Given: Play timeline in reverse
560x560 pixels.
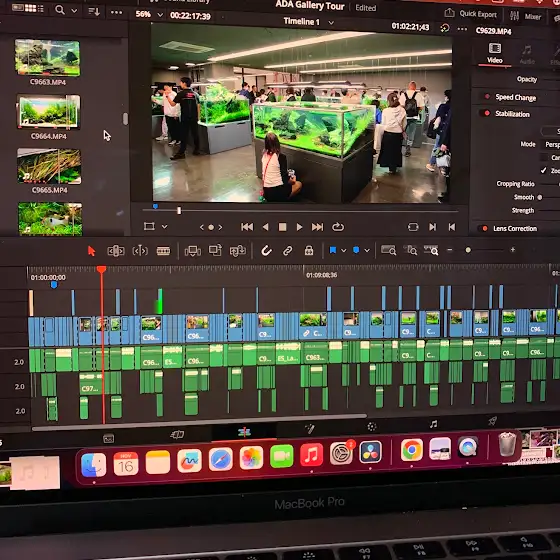Looking at the screenshot, I should [265, 227].
